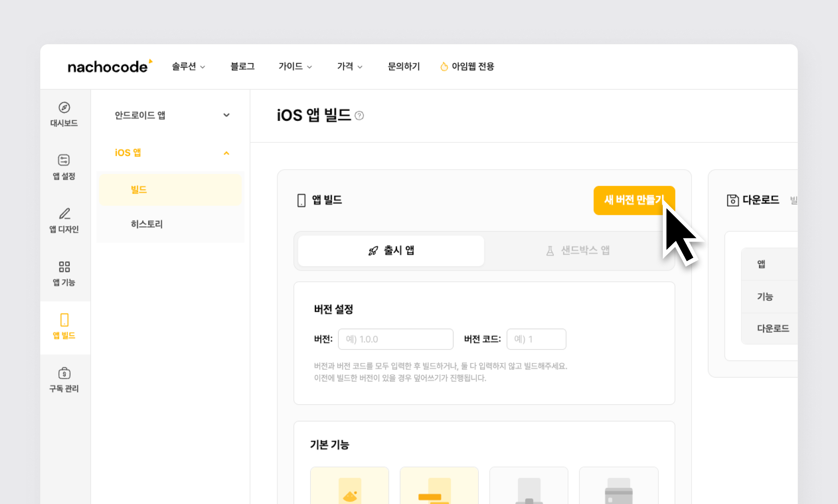Open the 가이드 dropdown menu

[x=295, y=66]
